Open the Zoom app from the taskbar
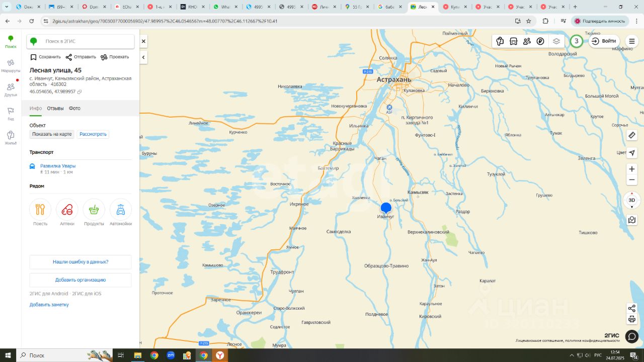The height and width of the screenshot is (362, 644). [171, 355]
